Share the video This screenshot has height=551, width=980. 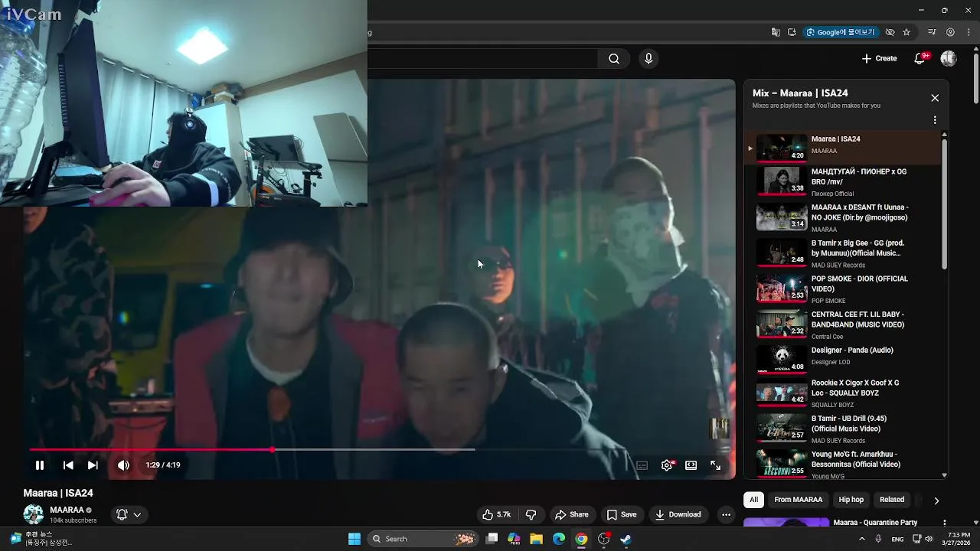coord(572,514)
